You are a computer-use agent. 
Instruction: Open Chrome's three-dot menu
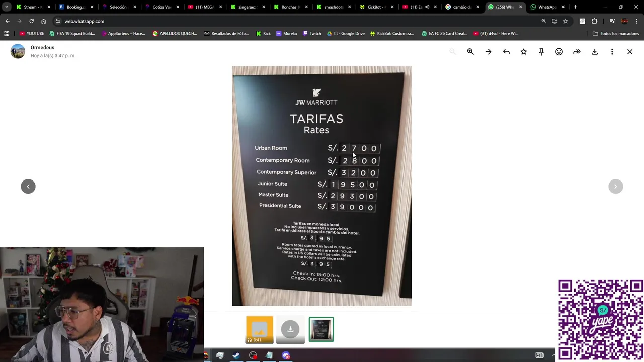click(x=637, y=21)
